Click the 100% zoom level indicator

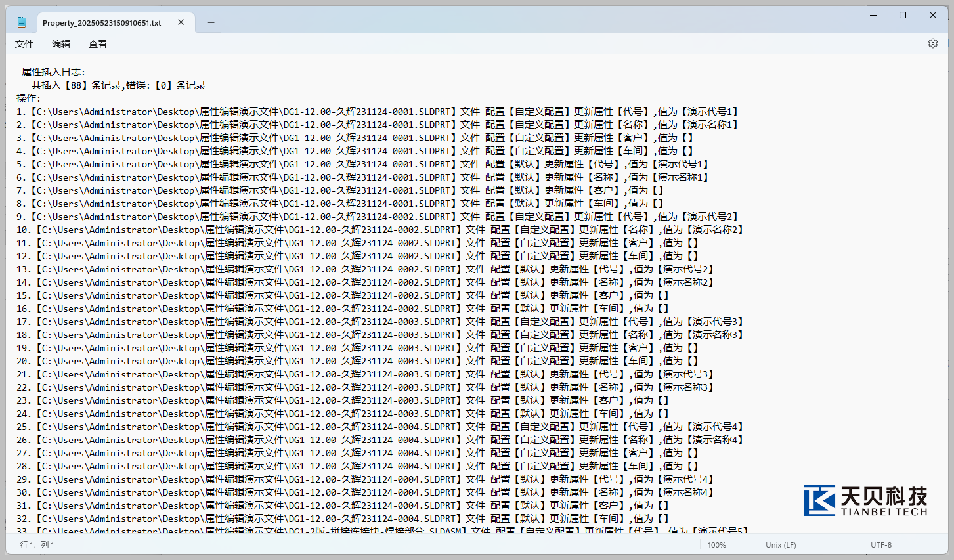pos(716,545)
